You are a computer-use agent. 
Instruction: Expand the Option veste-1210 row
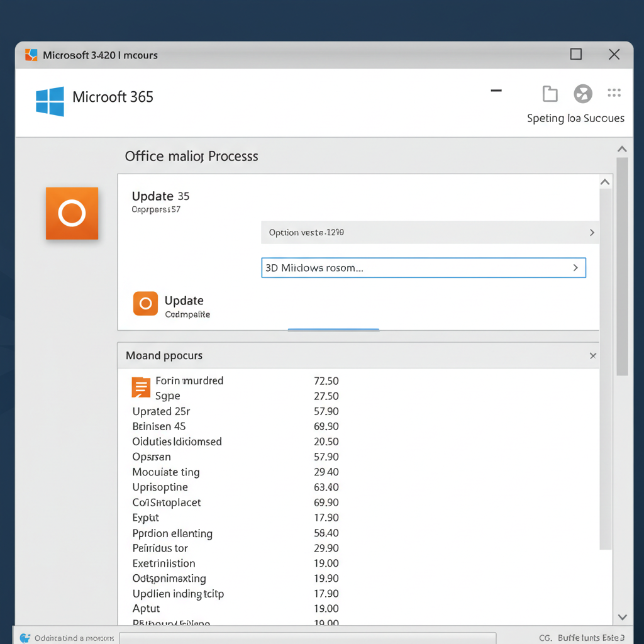(x=430, y=233)
